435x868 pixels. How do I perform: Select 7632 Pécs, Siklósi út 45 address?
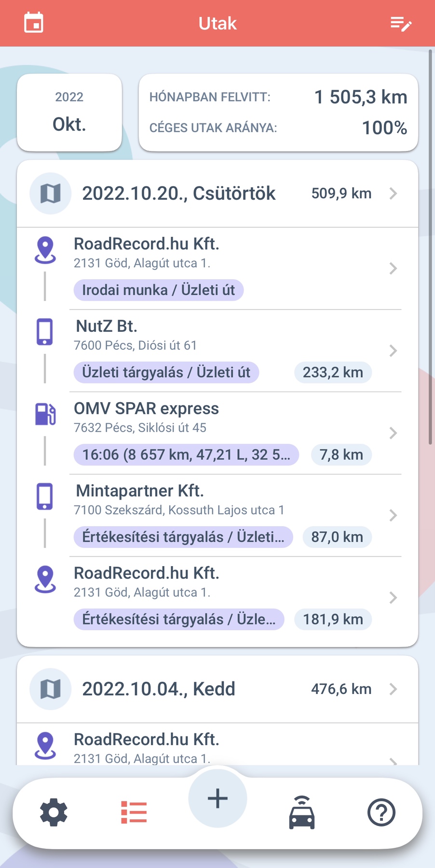coord(140,428)
